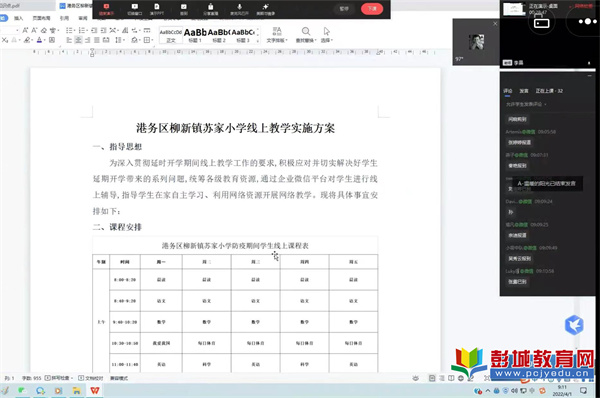Click the shared desktop preview thumbnail

coord(514,9)
